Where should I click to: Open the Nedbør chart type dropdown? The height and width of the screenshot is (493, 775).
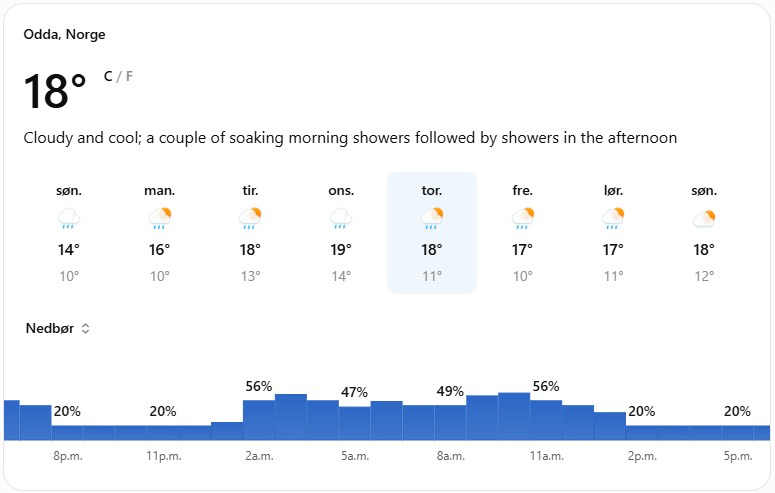pyautogui.click(x=58, y=328)
